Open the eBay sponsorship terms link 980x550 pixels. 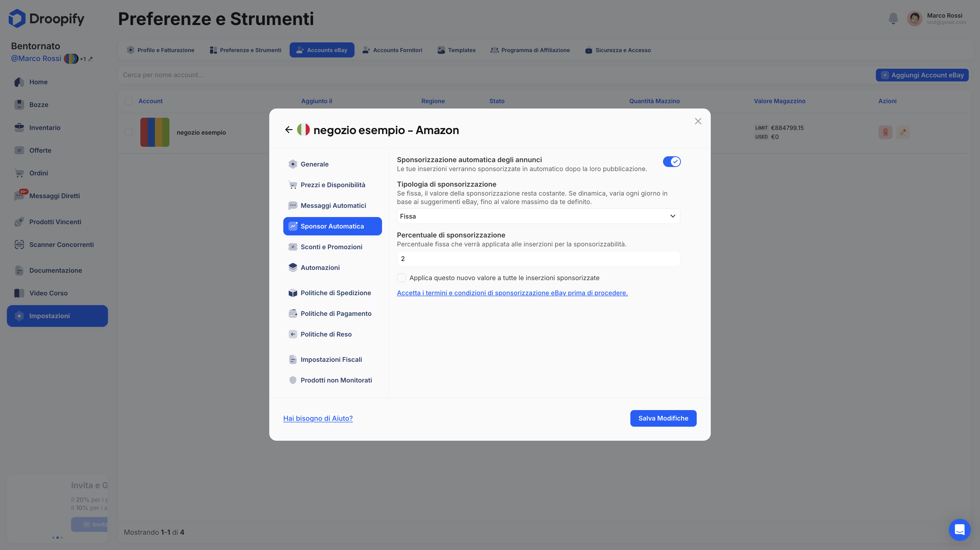click(x=512, y=293)
